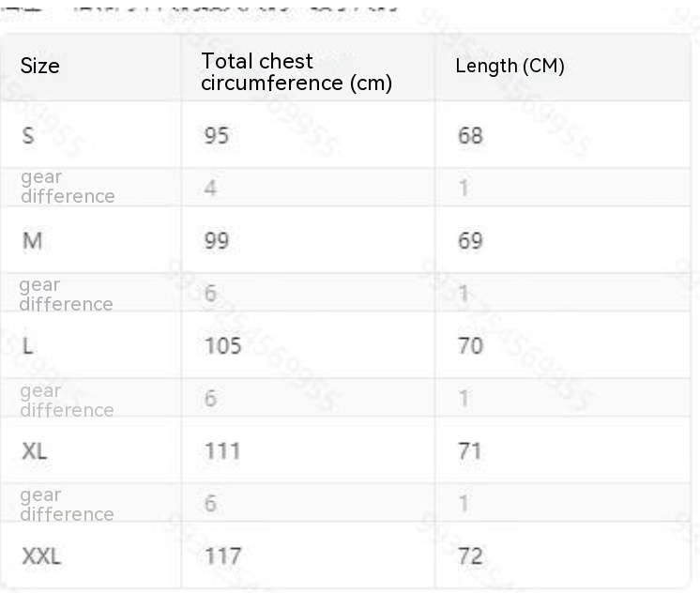700x593 pixels.
Task: Click length value 68 for size S
Action: click(470, 136)
